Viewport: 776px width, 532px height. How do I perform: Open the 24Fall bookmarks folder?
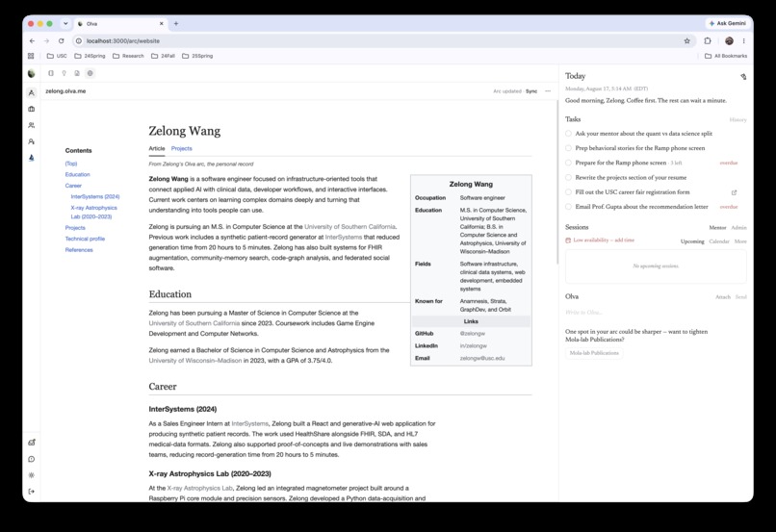pos(163,56)
